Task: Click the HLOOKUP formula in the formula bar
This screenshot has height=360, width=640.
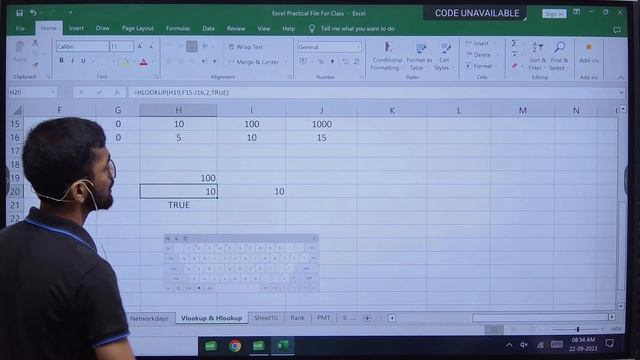Action: [181, 93]
